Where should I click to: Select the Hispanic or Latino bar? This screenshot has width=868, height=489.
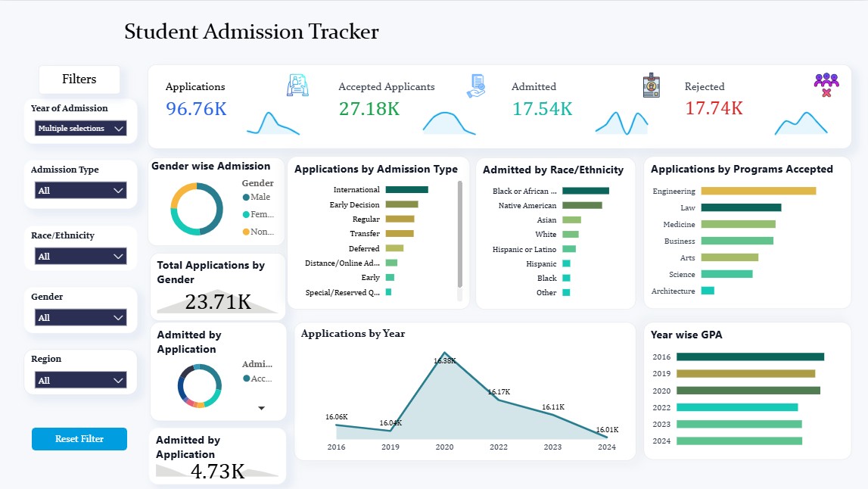(x=569, y=249)
